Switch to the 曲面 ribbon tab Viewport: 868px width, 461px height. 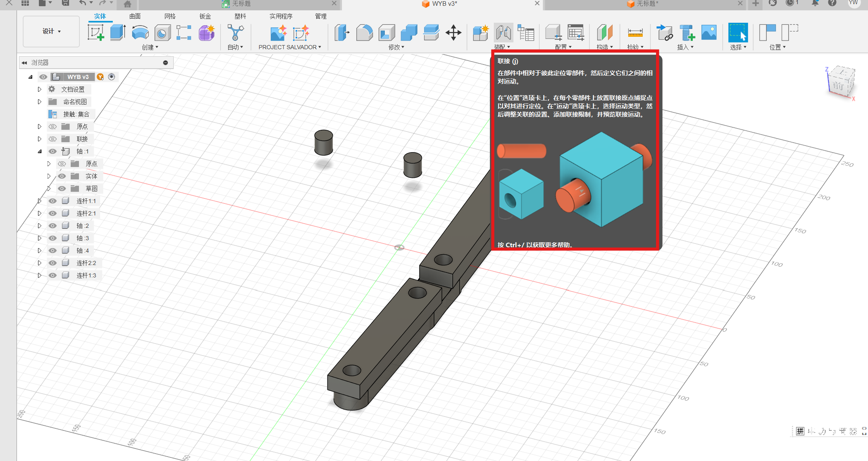(135, 16)
